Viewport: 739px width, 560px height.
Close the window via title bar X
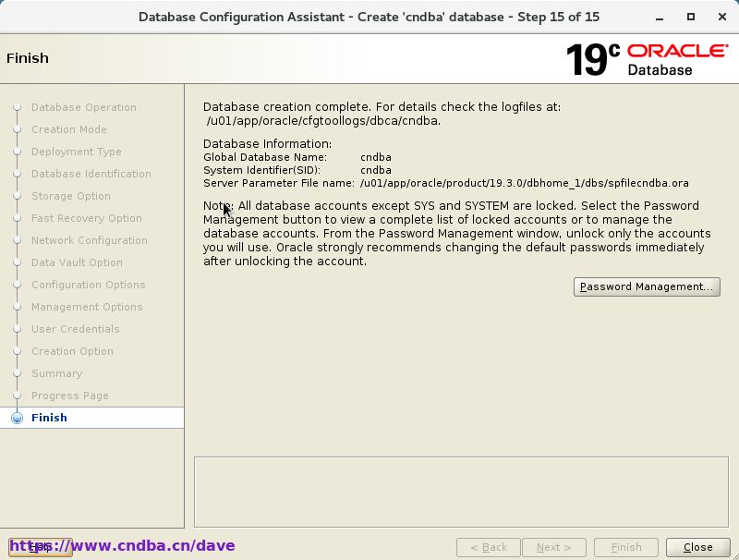721,17
